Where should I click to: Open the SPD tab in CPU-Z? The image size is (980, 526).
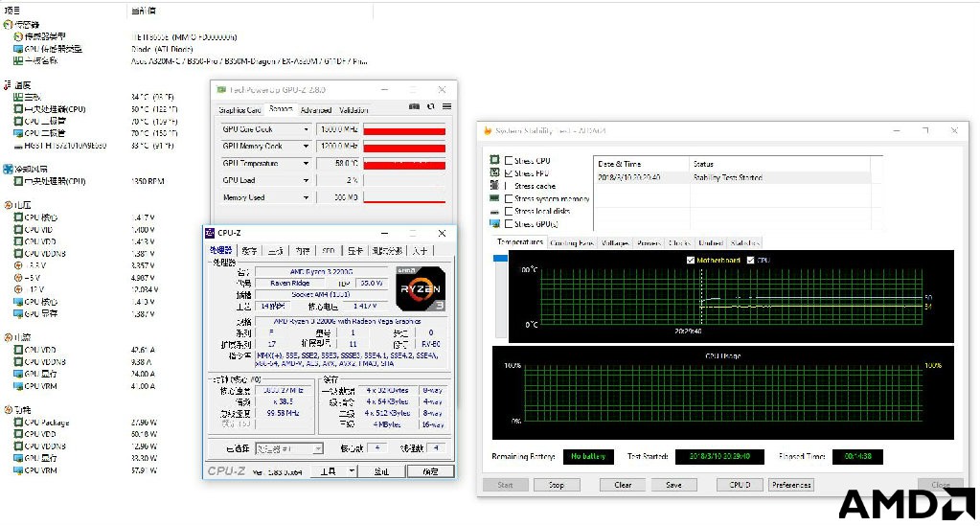329,251
